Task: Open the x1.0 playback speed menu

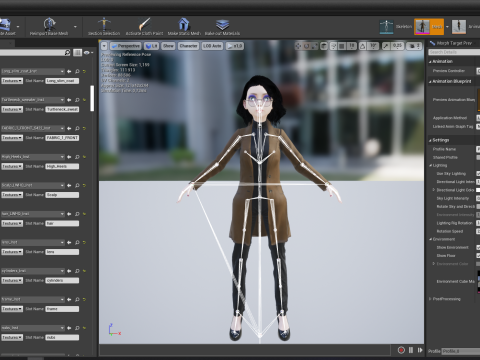Action: point(235,46)
